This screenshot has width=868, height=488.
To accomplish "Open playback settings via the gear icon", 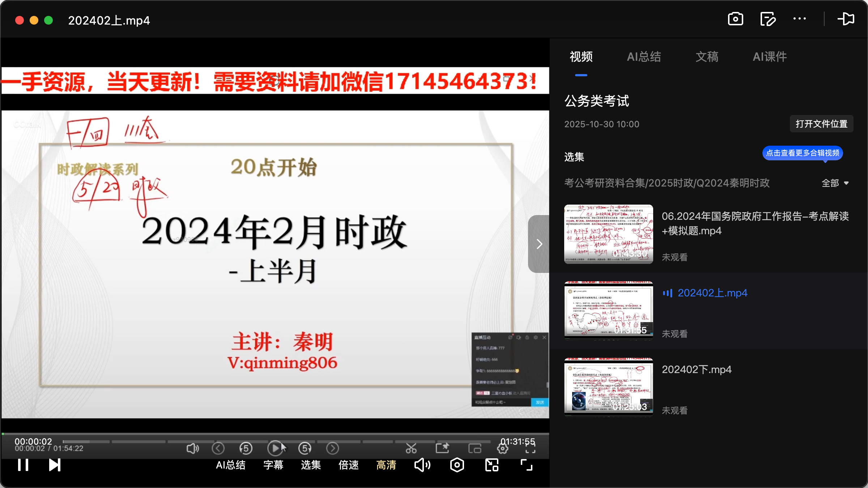I will (x=502, y=448).
